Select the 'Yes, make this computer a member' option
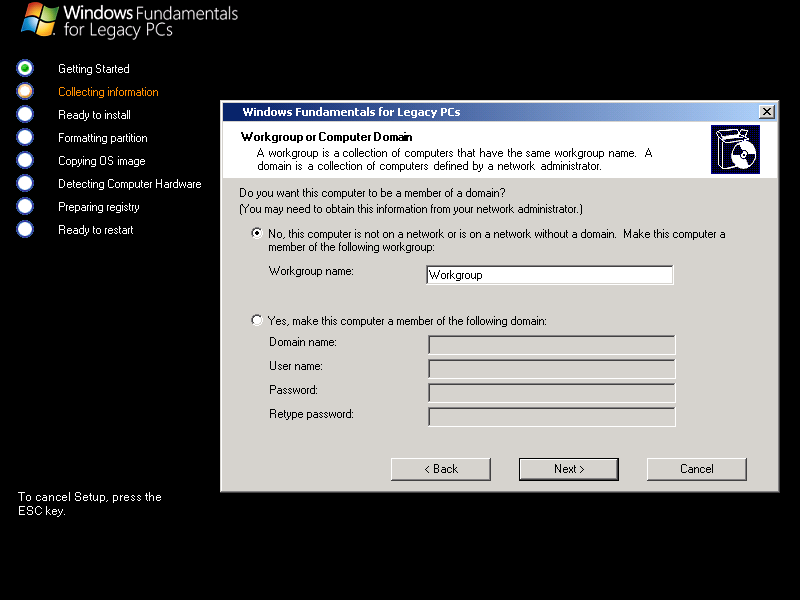This screenshot has width=800, height=600. coord(257,321)
